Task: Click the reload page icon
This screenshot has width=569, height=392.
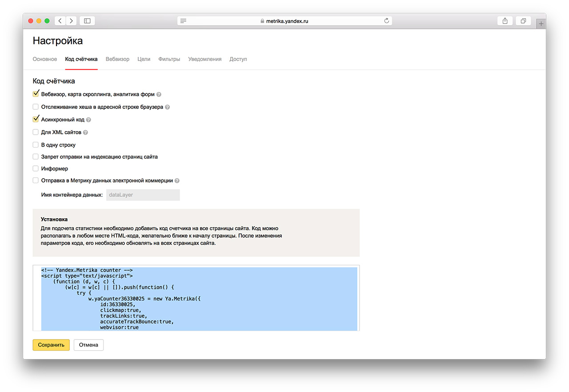Action: (x=386, y=21)
